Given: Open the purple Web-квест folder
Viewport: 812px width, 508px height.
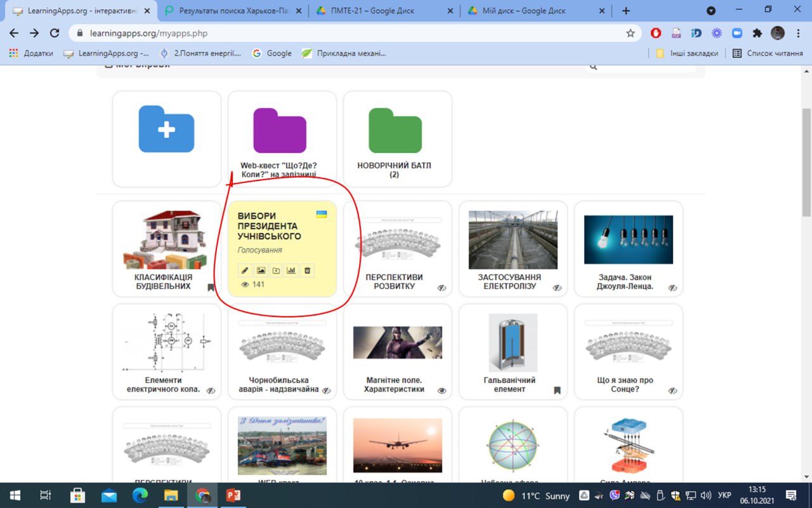Looking at the screenshot, I should (x=280, y=130).
